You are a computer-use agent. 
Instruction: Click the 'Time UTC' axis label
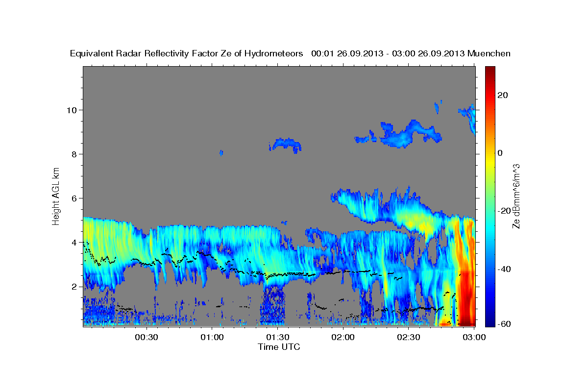(279, 347)
